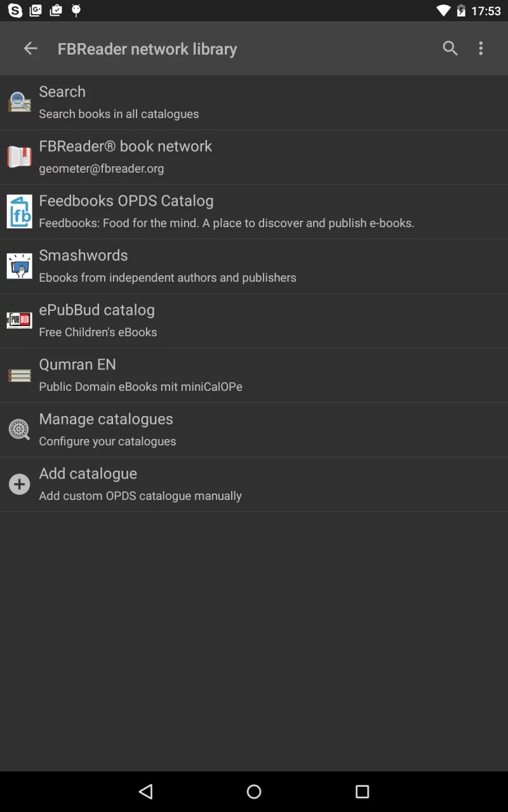Image resolution: width=508 pixels, height=812 pixels.
Task: Select Qumran EN catalogue title
Action: click(77, 364)
